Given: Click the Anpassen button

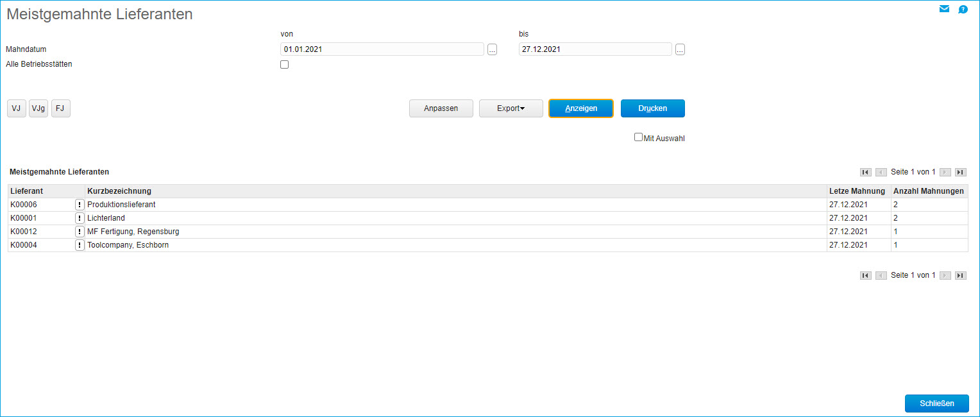Looking at the screenshot, I should (x=441, y=108).
